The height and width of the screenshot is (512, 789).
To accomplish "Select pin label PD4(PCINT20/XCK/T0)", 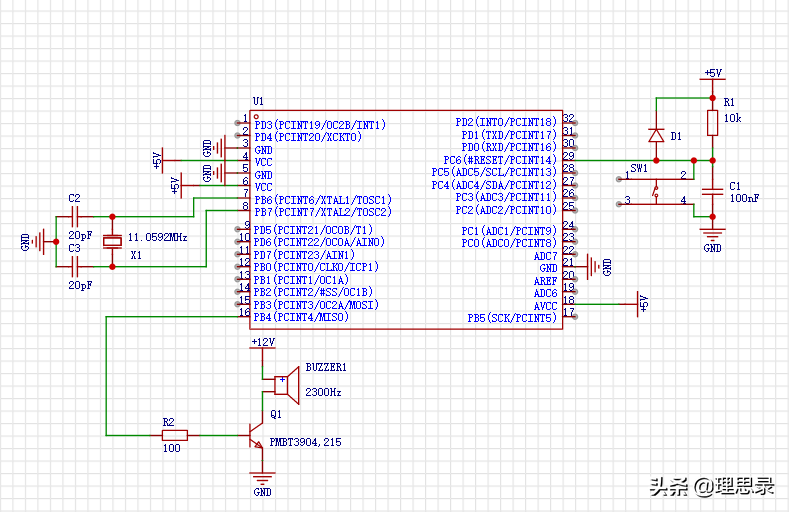I will point(308,137).
